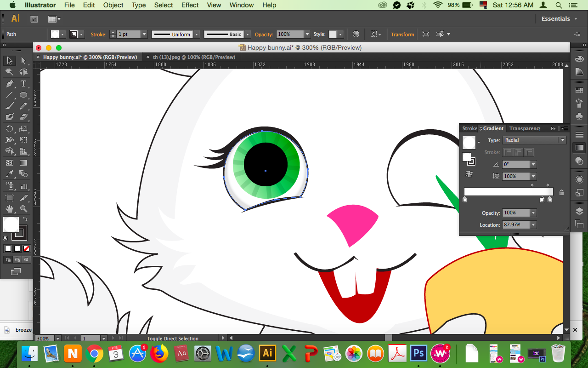Enable Draw Behind mode
Viewport: 588px width, 368px height.
(17, 260)
